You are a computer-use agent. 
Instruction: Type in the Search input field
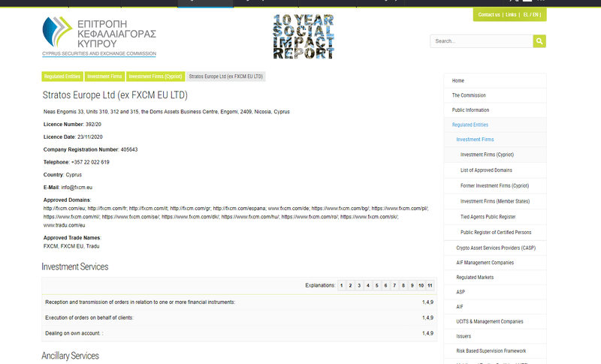click(481, 41)
